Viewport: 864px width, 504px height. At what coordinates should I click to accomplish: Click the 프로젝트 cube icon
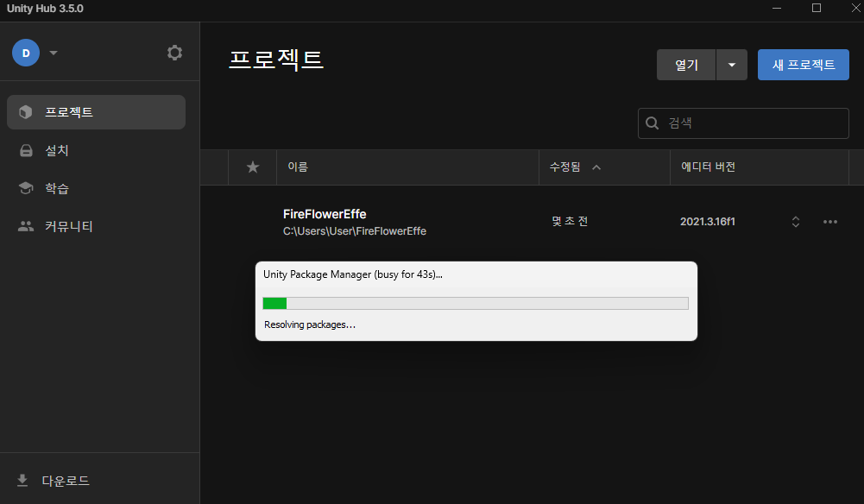pos(26,112)
